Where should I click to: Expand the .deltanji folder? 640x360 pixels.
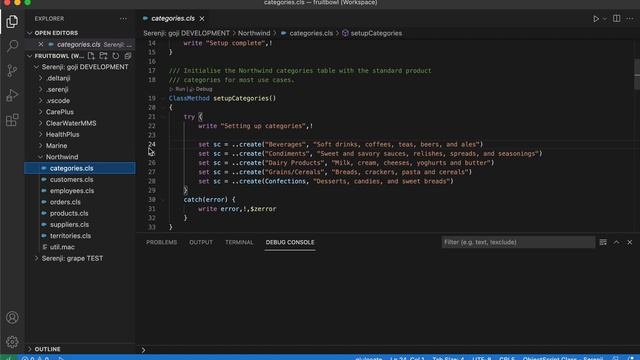click(x=40, y=78)
